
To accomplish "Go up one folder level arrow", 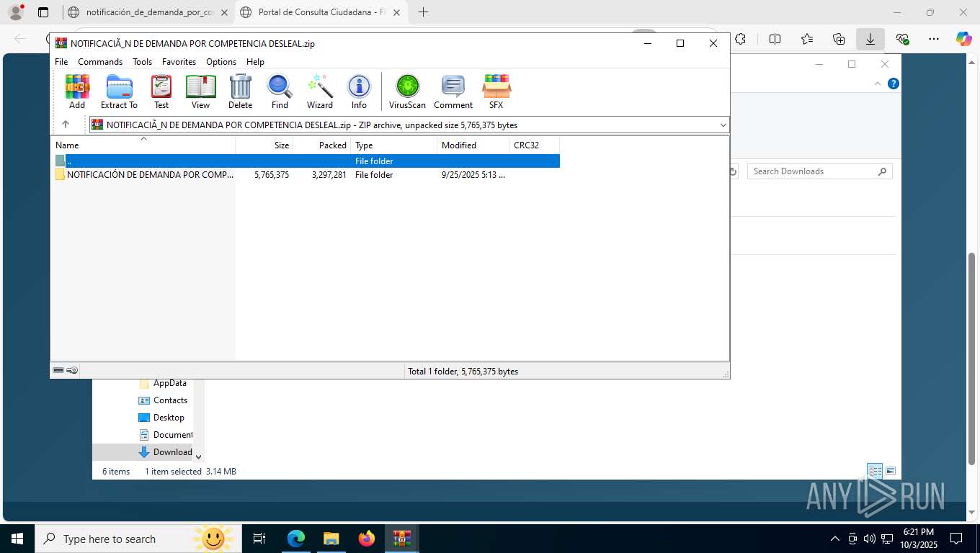I will pos(66,125).
